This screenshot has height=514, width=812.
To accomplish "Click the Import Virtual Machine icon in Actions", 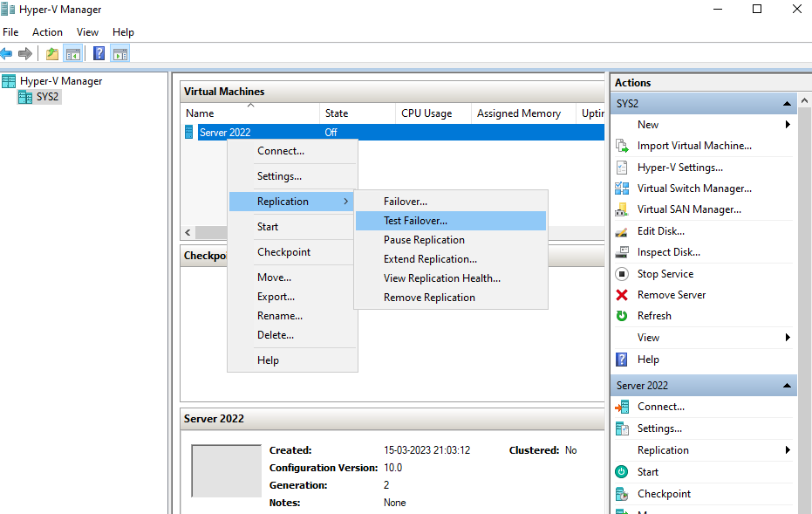I will pyautogui.click(x=622, y=146).
